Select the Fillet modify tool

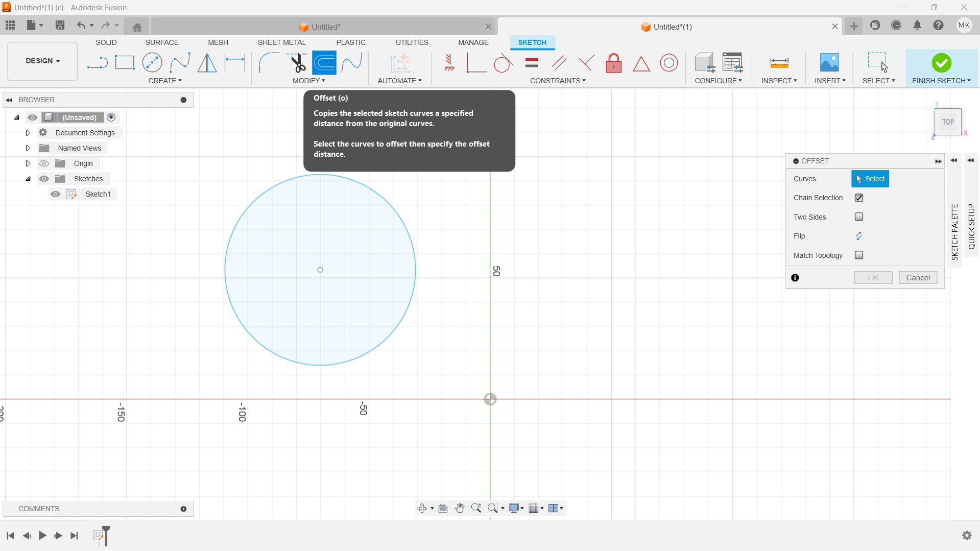coord(269,63)
